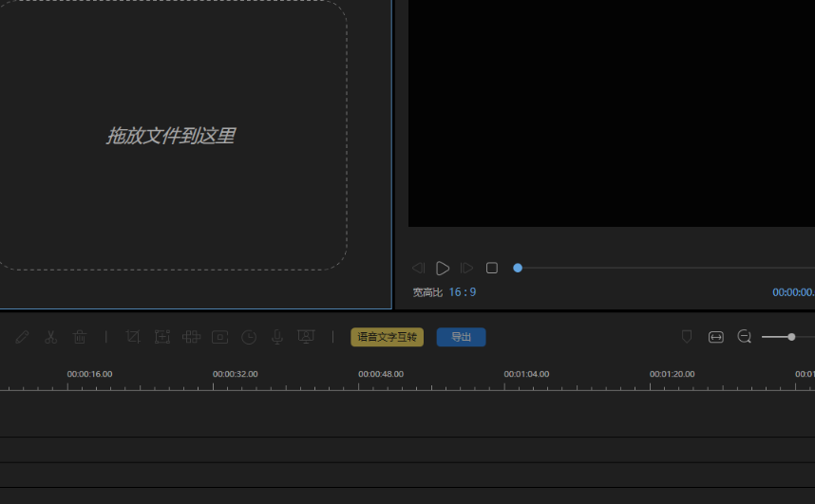Select the scissors split tool
This screenshot has height=504, width=815.
tap(51, 337)
